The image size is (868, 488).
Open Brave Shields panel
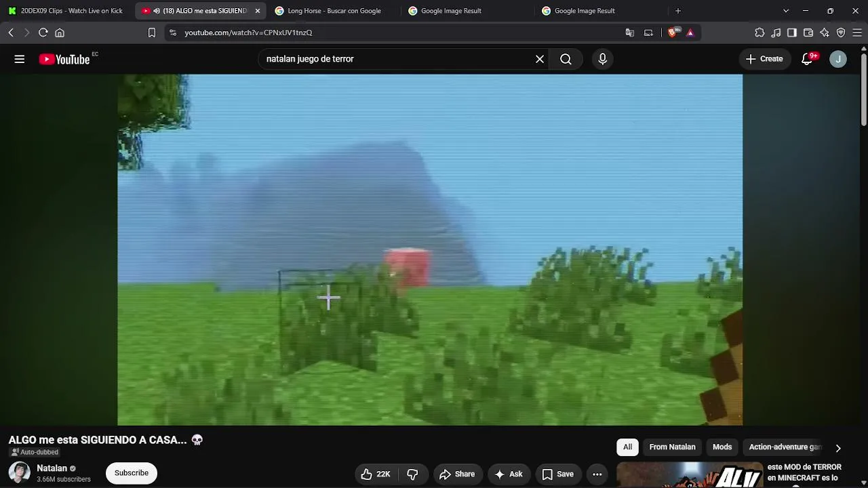point(672,33)
